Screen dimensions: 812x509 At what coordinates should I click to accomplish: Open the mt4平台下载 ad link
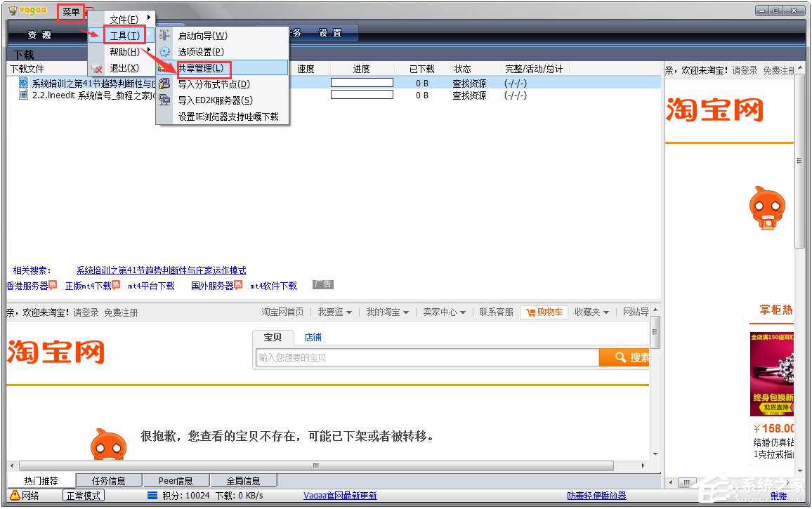(151, 286)
